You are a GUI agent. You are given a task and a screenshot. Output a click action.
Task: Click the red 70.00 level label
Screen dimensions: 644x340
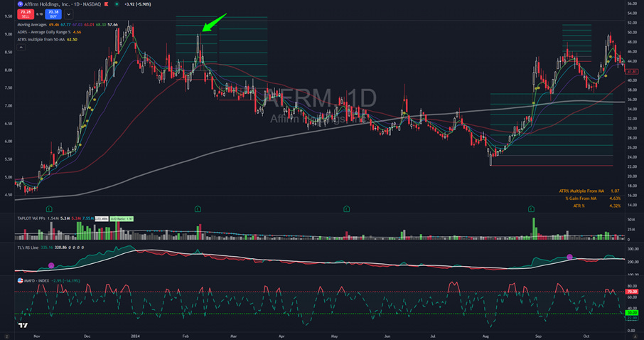pyautogui.click(x=632, y=292)
